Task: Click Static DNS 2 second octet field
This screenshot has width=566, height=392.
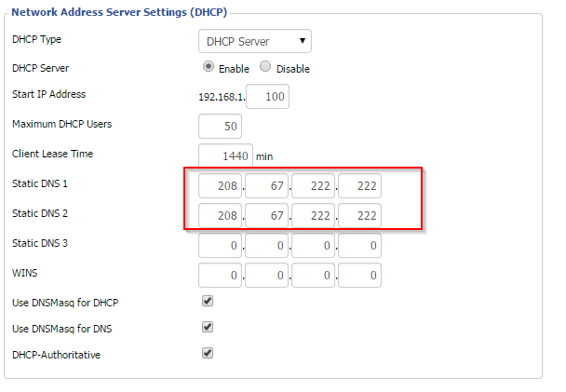Action: tap(266, 215)
